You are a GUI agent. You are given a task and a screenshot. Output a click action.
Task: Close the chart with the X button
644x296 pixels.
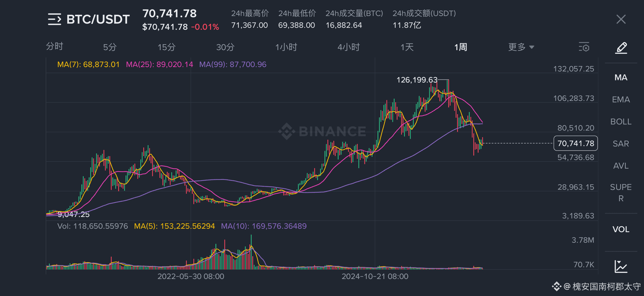click(x=621, y=19)
